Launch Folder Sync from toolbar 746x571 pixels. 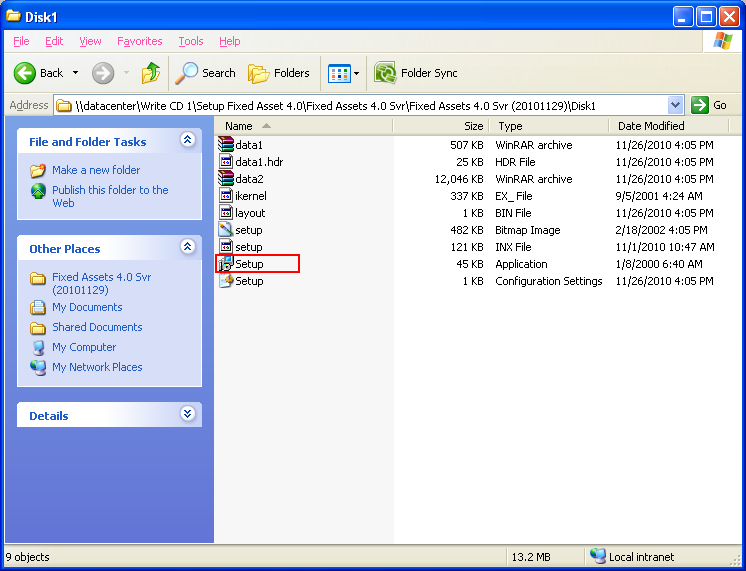point(416,73)
